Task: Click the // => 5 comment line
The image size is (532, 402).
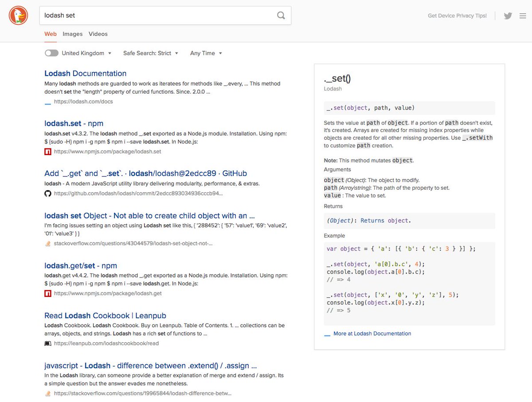Action: [339, 310]
